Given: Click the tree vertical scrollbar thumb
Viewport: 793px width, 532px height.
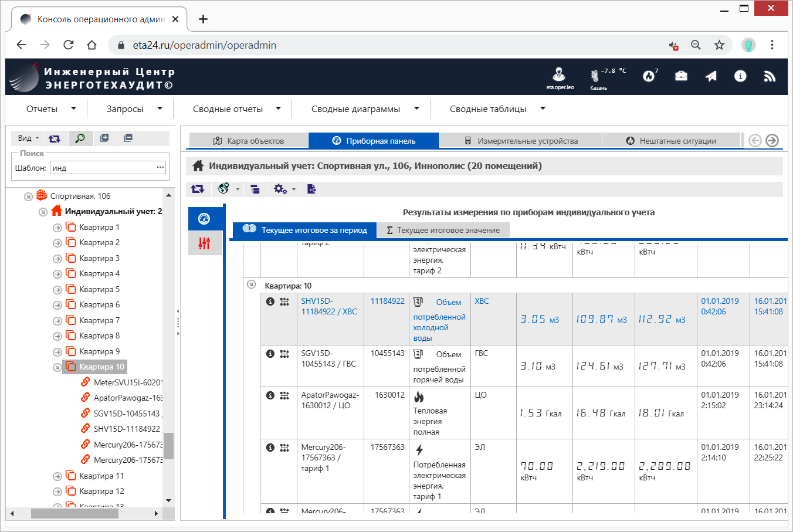Looking at the screenshot, I should click(x=168, y=446).
